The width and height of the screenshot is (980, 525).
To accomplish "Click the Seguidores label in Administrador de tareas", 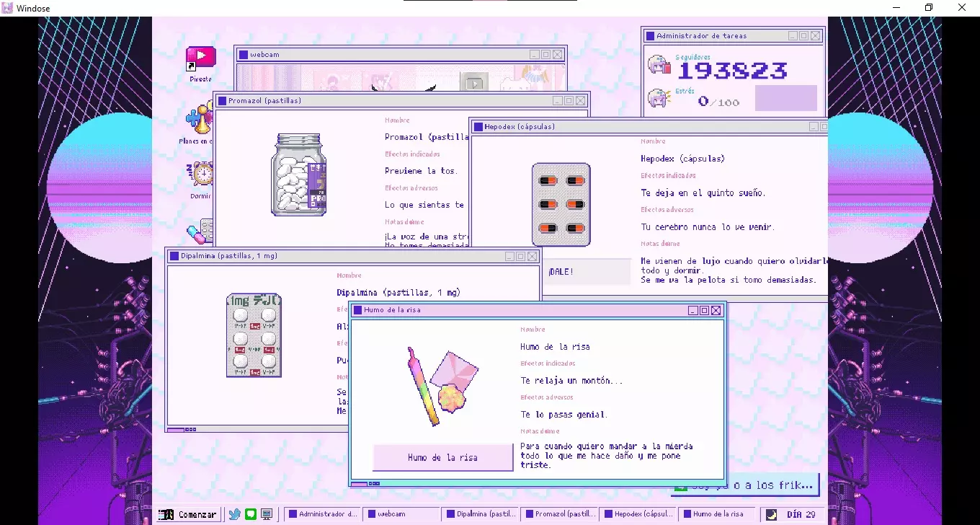I will pos(693,57).
